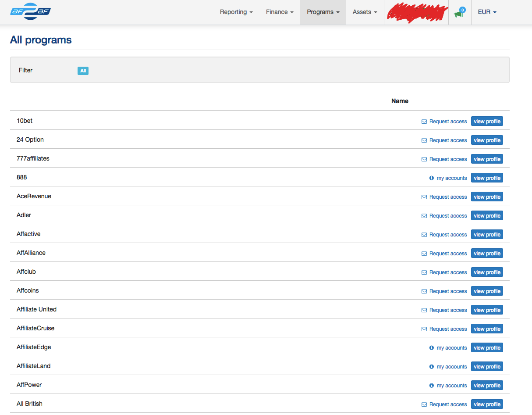
Task: Open the green megaphone notifications icon
Action: click(459, 13)
